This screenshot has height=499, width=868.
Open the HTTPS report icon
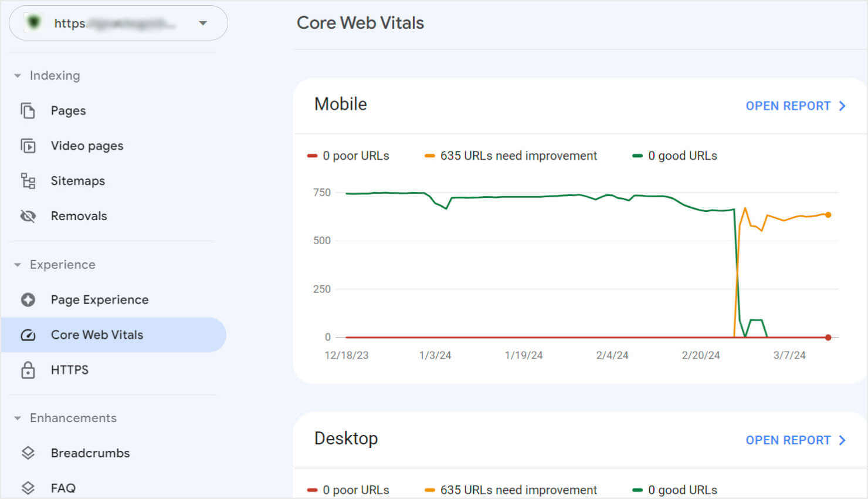[28, 370]
